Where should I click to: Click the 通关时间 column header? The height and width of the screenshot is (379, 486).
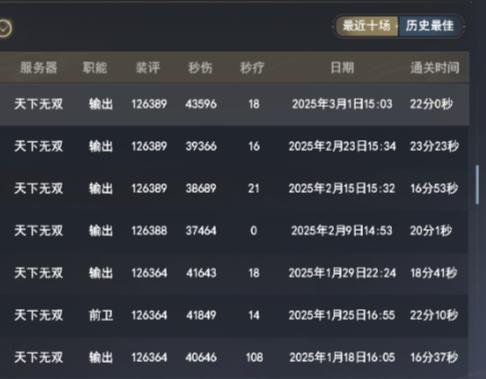coord(435,68)
